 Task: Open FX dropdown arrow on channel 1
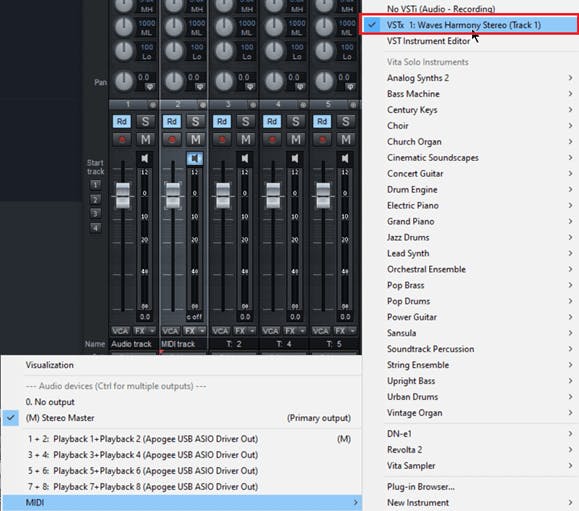(152, 331)
